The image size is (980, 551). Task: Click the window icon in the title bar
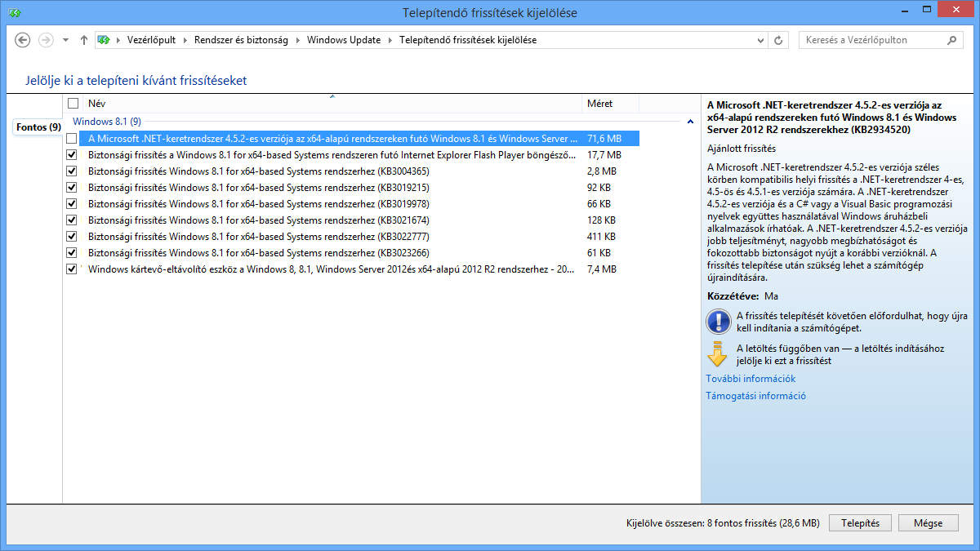(x=15, y=14)
